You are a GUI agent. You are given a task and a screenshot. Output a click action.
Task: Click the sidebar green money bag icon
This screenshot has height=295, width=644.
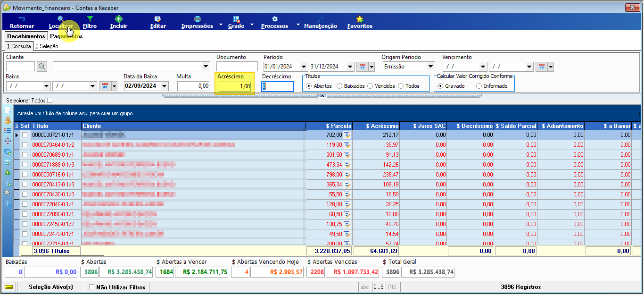pyautogui.click(x=8, y=172)
